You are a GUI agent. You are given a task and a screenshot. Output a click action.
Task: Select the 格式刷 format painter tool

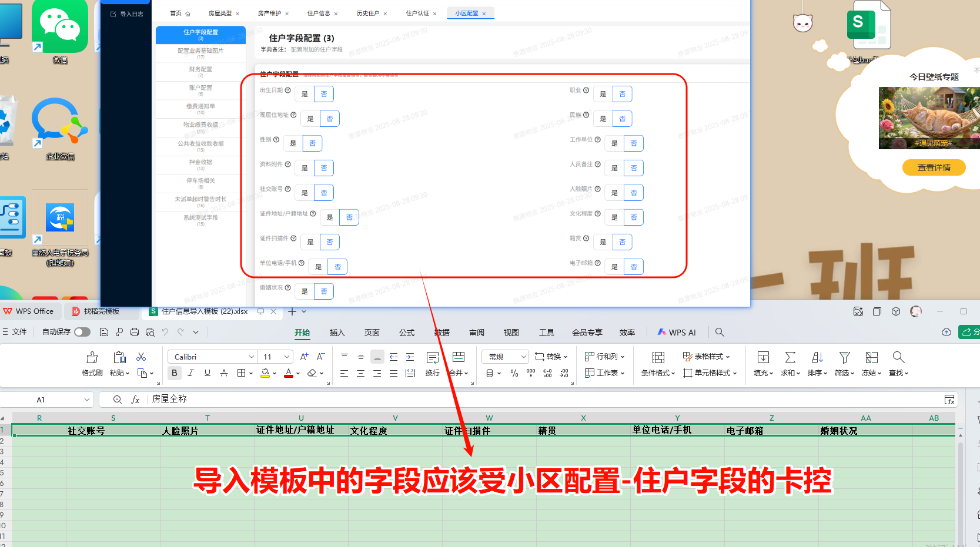(91, 363)
